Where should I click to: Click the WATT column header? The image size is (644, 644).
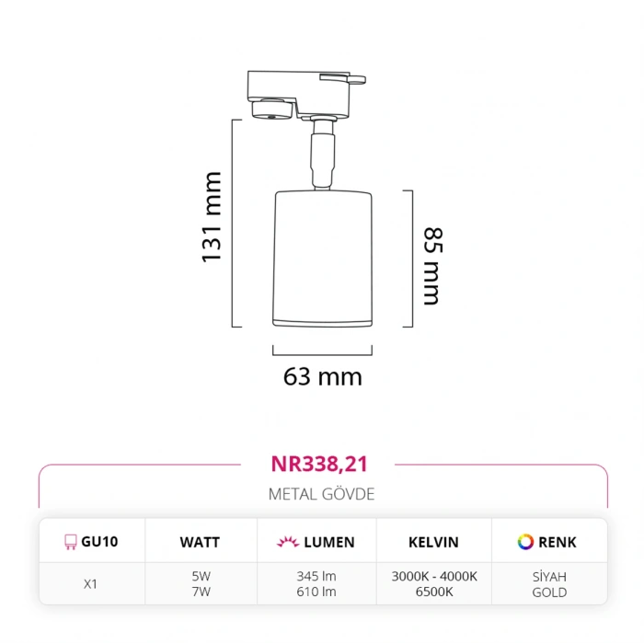pos(200,542)
